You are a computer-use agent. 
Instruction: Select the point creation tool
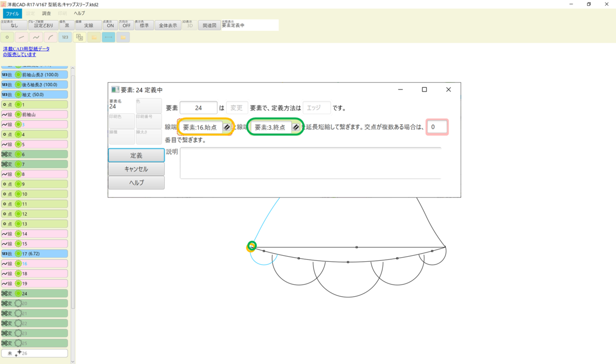[x=7, y=37]
